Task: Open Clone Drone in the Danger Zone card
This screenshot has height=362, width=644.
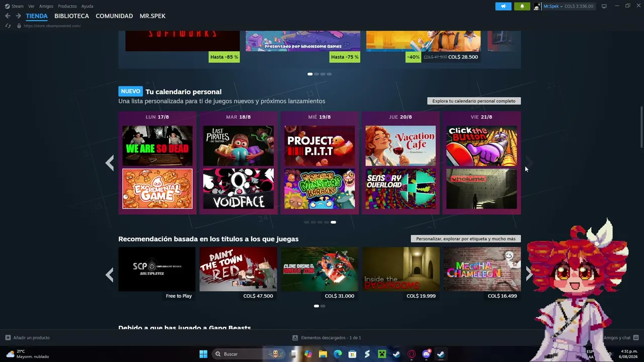Action: coord(319,274)
